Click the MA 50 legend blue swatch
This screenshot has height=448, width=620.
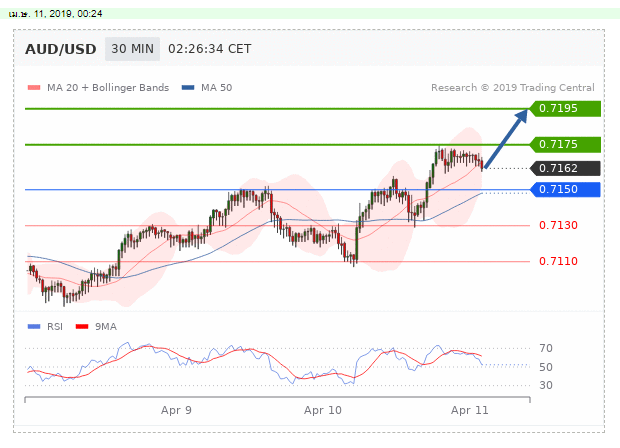coord(188,87)
